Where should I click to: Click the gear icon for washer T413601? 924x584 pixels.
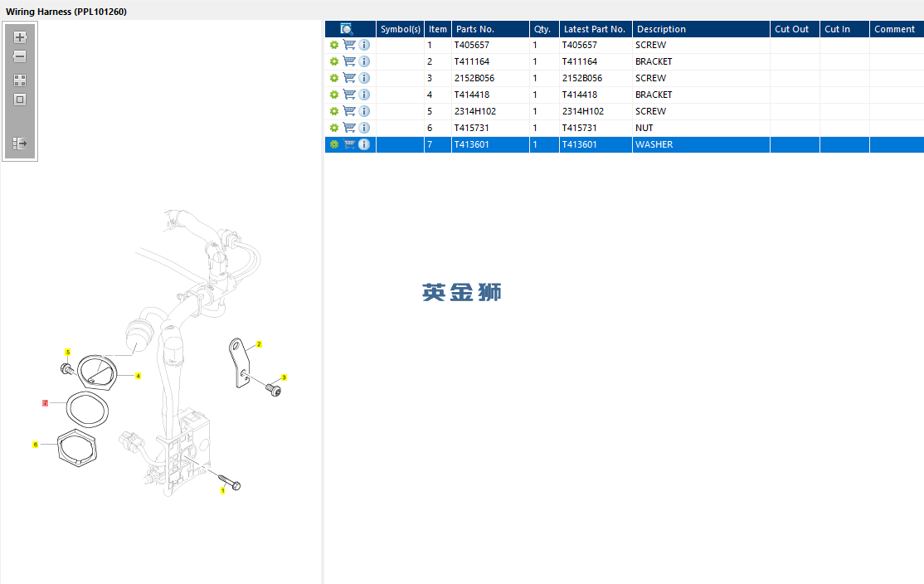point(334,144)
